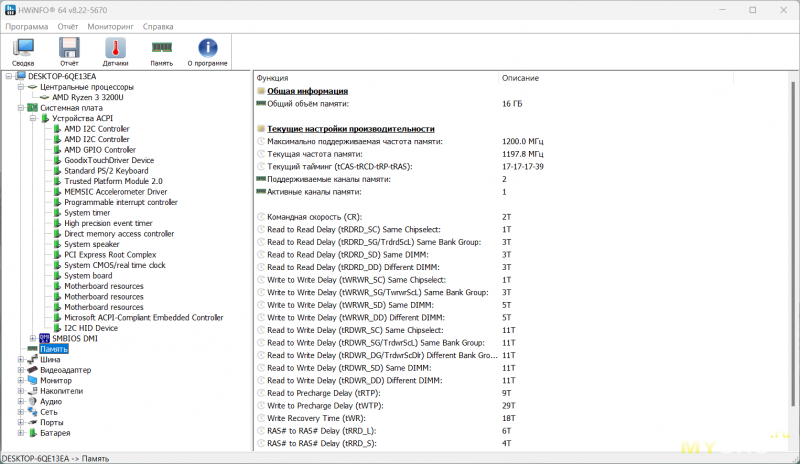800x464 pixels.
Task: Select AMD GPIO Controller in tree
Action: [99, 150]
